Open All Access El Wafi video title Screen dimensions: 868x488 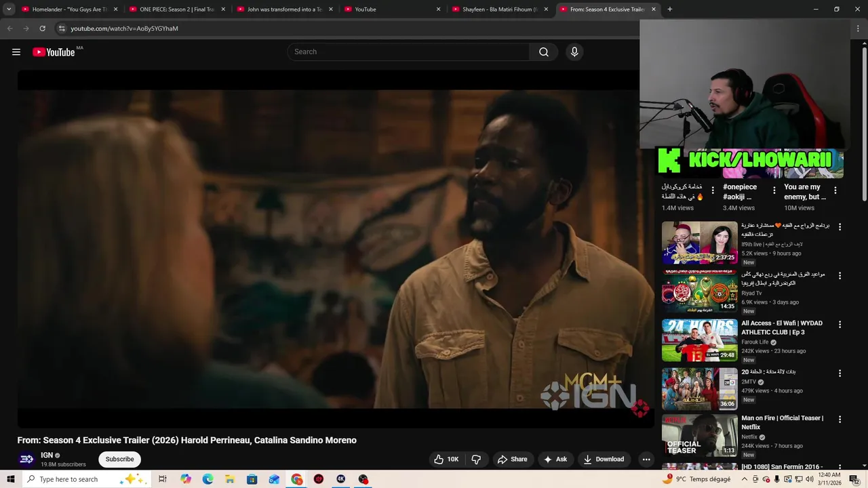tap(782, 328)
